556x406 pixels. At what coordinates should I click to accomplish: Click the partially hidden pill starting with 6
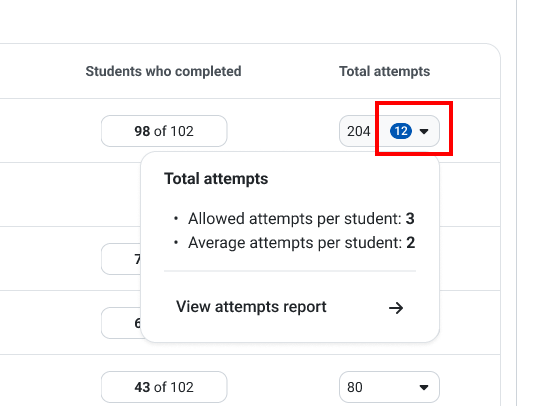[x=121, y=323]
